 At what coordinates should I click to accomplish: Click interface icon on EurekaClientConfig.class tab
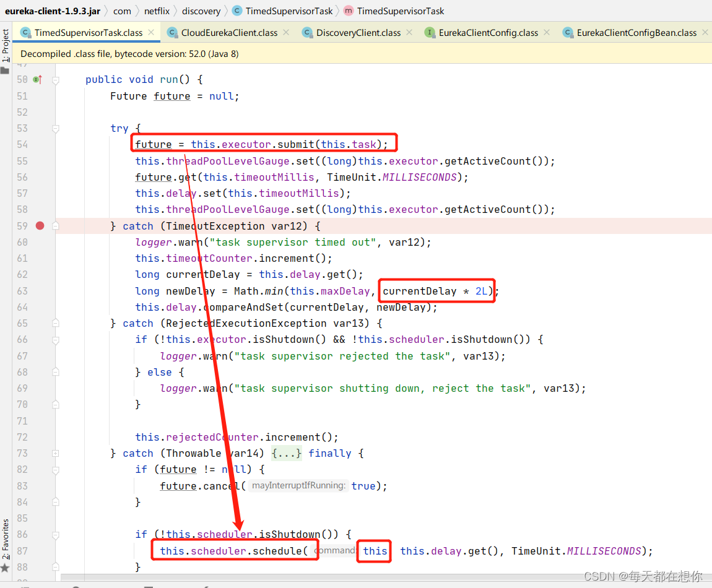click(429, 32)
